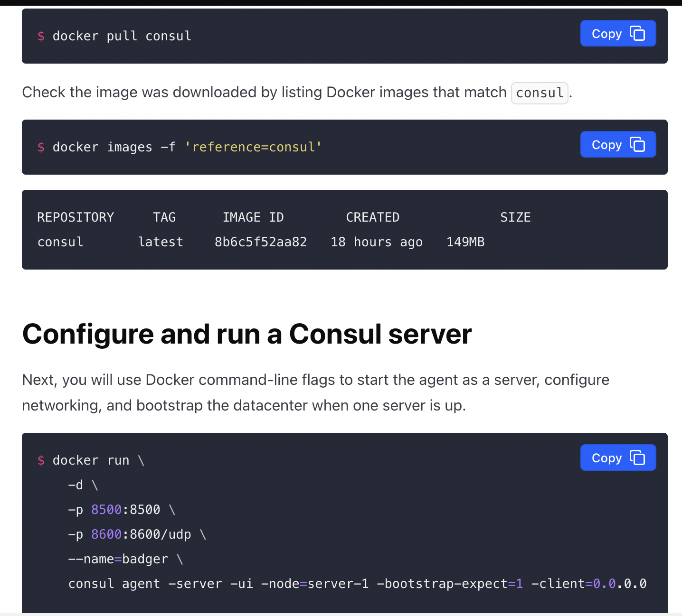Copy the docker images reference command
This screenshot has height=616, width=682.
click(x=618, y=144)
